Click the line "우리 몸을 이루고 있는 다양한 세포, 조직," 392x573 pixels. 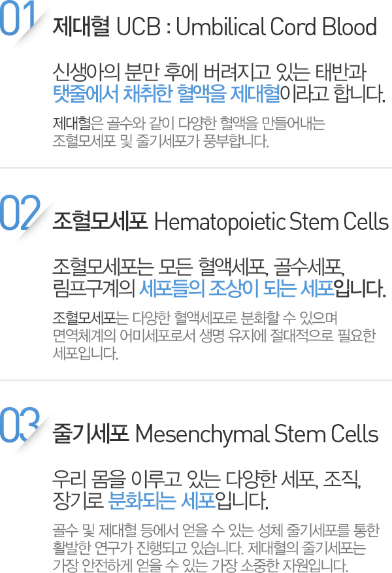[x=206, y=480]
